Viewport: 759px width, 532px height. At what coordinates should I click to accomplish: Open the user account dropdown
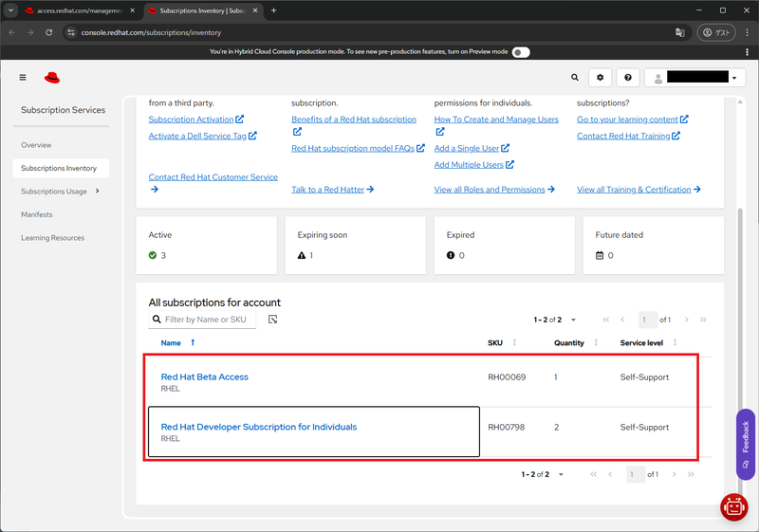(x=694, y=78)
